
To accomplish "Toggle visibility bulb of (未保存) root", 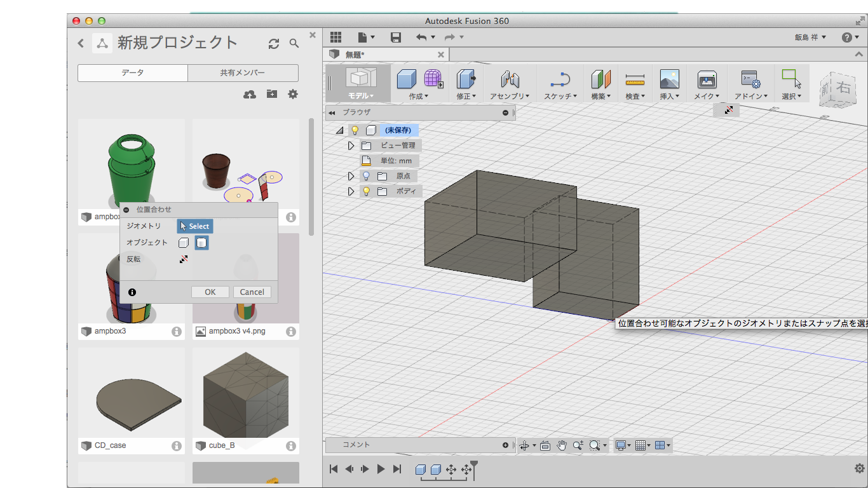I will [x=355, y=130].
